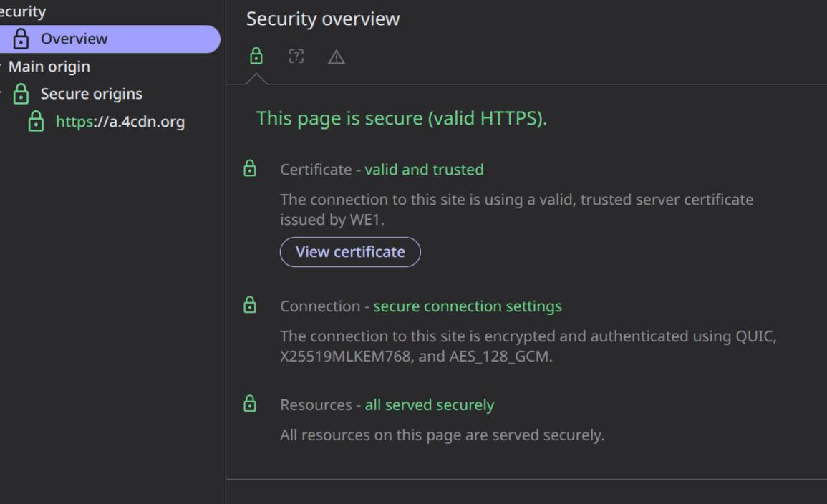The height and width of the screenshot is (504, 827).
Task: Click 'This page is secure (valid HTTPS).' text
Action: (x=402, y=118)
